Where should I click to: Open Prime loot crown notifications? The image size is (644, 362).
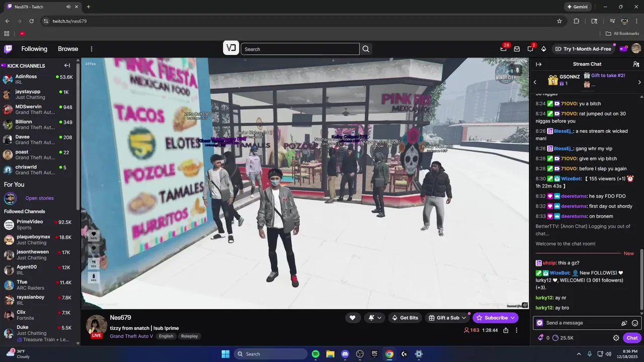(504, 49)
